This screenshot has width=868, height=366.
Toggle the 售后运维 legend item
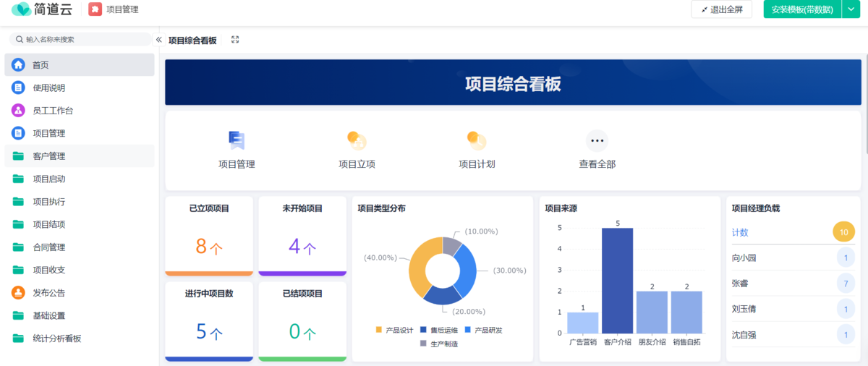pos(438,330)
